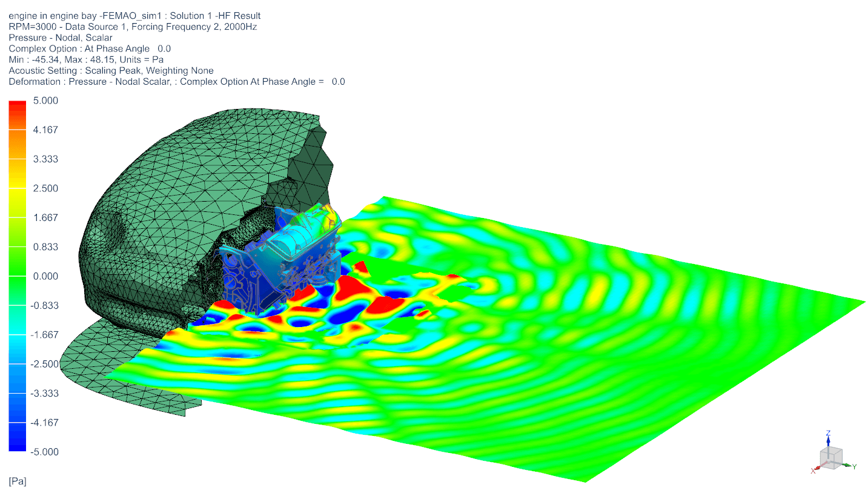868x502 pixels.
Task: Click the legend value 2.500
Action: pos(46,188)
